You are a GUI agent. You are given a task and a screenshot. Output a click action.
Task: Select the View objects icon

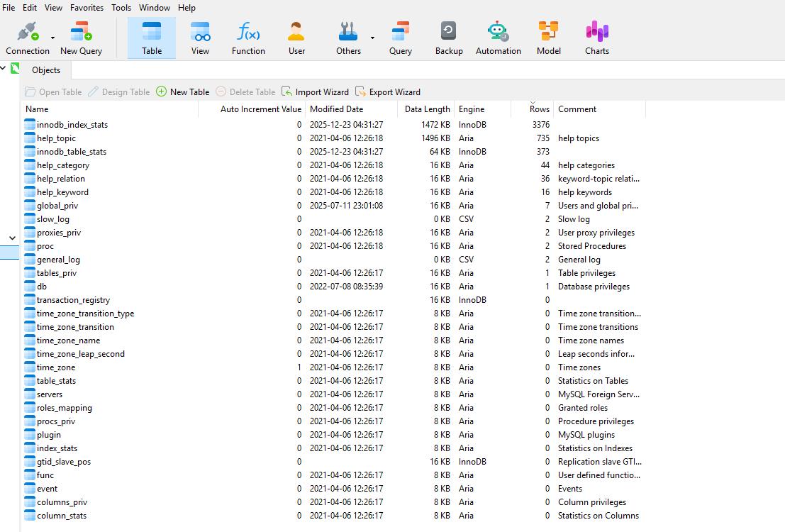pos(201,38)
